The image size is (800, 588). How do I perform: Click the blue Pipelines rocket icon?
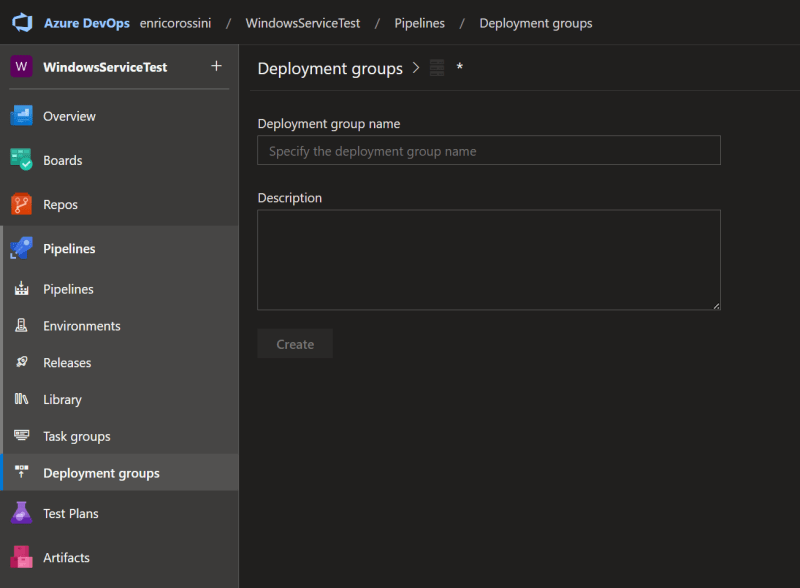coord(21,248)
